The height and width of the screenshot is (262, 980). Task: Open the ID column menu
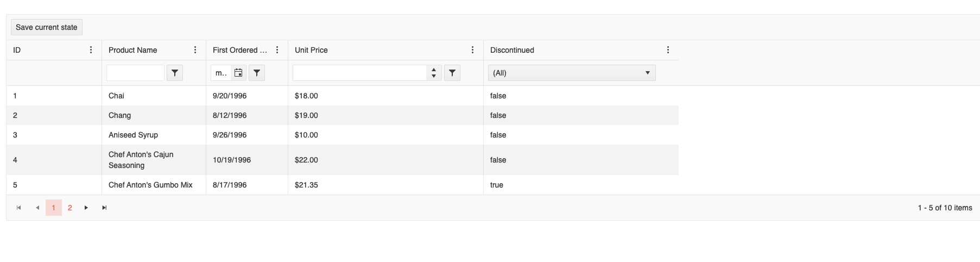pos(91,50)
